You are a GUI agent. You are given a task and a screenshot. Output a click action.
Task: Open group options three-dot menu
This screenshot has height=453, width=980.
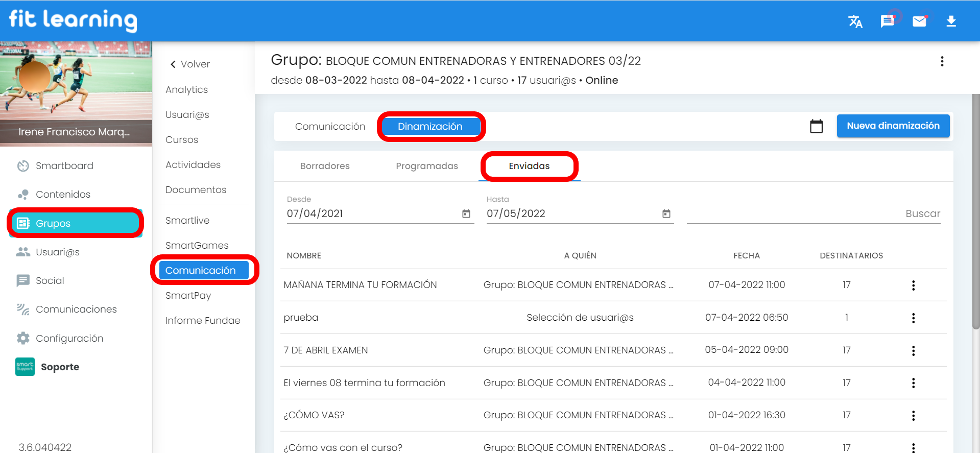942,62
